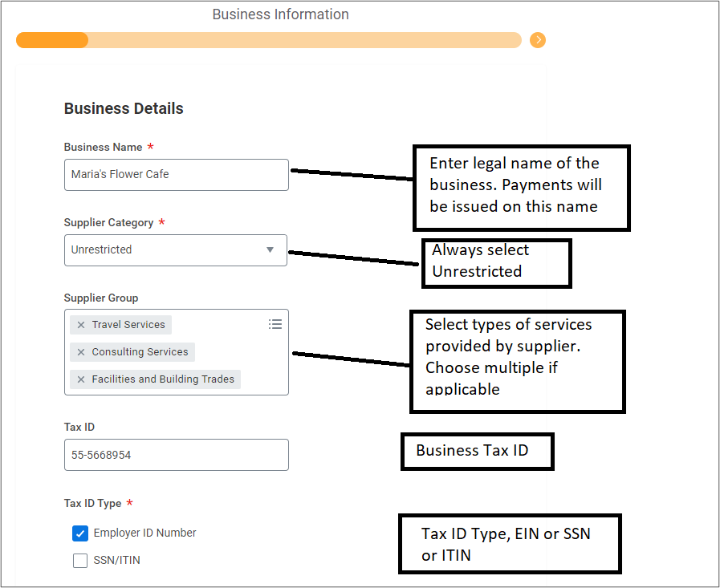Click the orange next arrow beside progress bar
This screenshot has height=588, width=720.
pos(538,40)
